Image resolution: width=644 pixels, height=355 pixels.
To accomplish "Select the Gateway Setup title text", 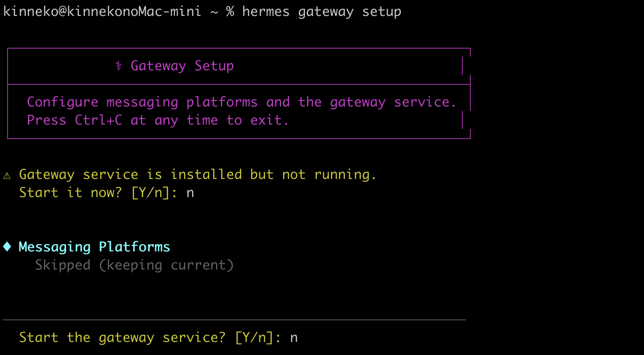I will pos(182,66).
